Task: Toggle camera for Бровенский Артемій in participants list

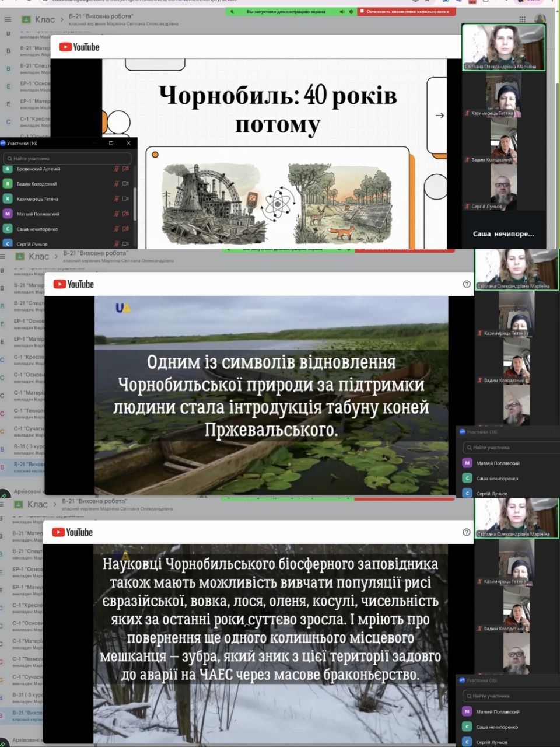Action: pyautogui.click(x=125, y=169)
